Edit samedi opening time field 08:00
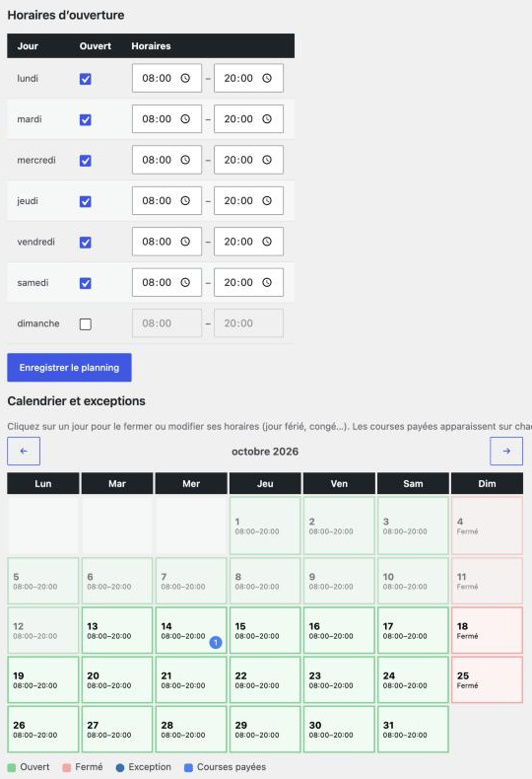The image size is (532, 779). coord(166,282)
